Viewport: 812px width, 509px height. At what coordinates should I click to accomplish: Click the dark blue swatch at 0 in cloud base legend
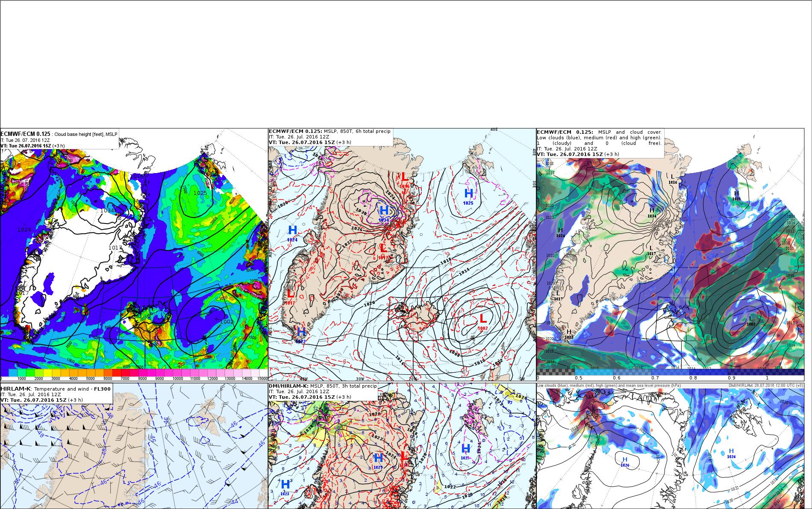pyautogui.click(x=4, y=373)
